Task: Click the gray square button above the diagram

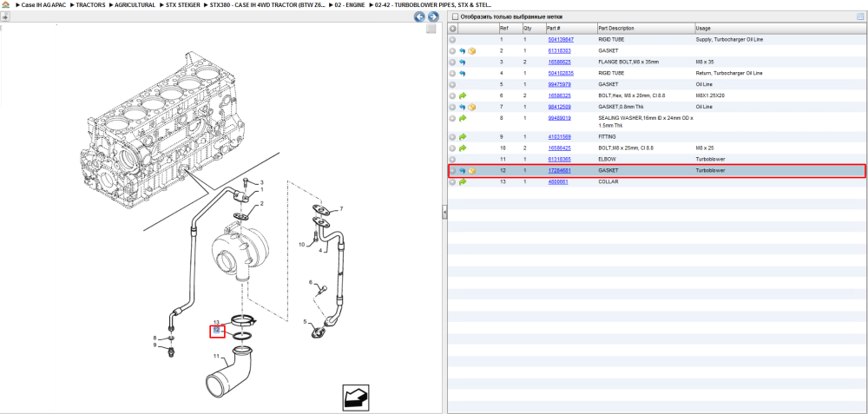Action: point(431,29)
